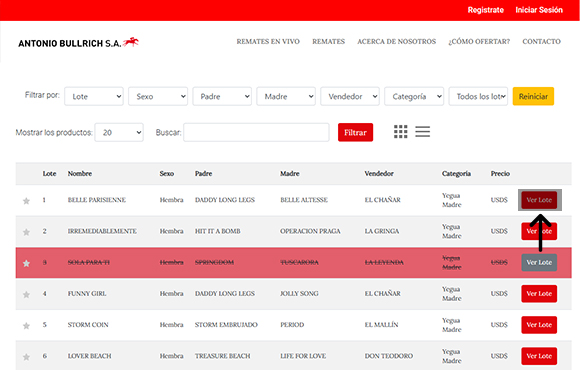
Task: Click sire HIT IT A BOMB
Action: [218, 231]
